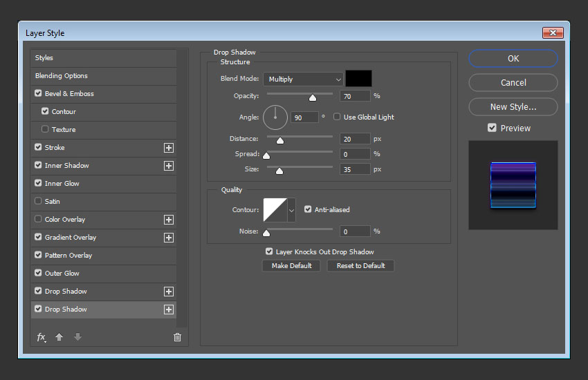Open the Contour picker dropdown arrow
Screen dimensions: 588x380
(x=291, y=210)
